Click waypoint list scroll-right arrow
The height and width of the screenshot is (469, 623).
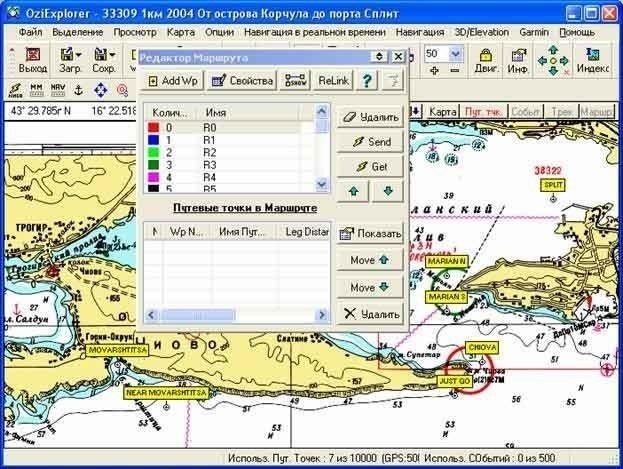pos(322,315)
